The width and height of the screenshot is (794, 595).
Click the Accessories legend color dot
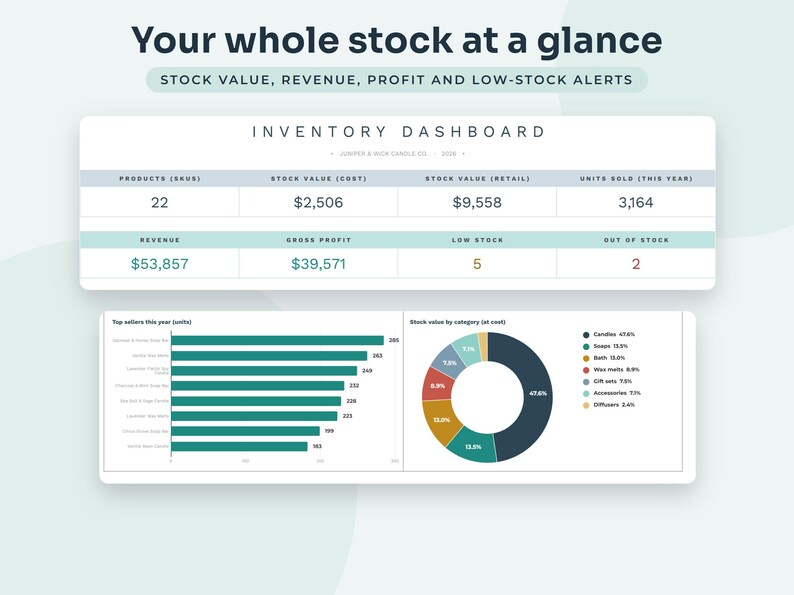[586, 393]
